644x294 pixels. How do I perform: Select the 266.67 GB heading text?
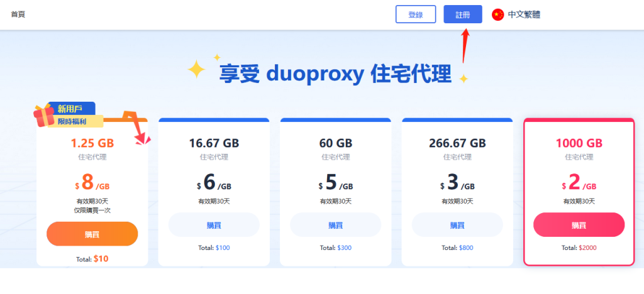click(457, 143)
